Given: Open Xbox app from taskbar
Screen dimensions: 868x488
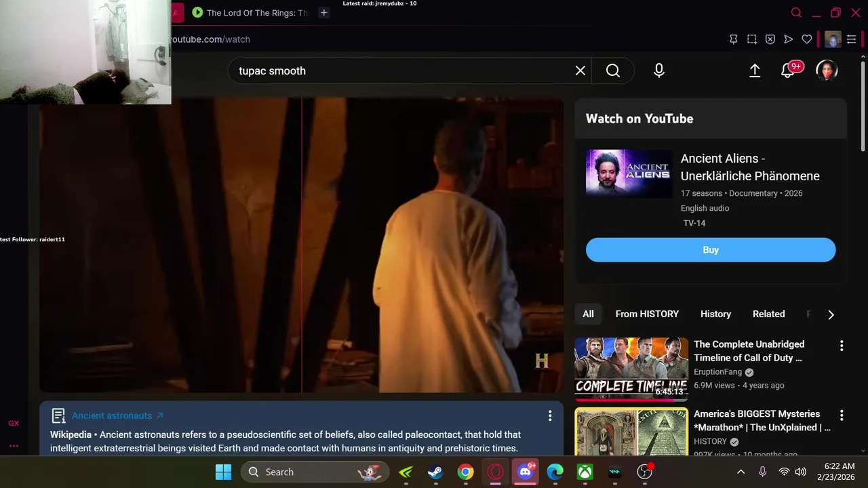Looking at the screenshot, I should click(x=585, y=472).
